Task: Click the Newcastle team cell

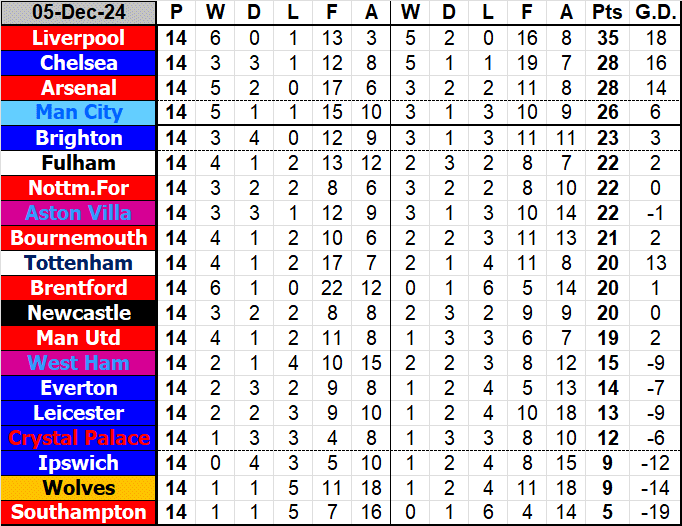Action: point(79,313)
